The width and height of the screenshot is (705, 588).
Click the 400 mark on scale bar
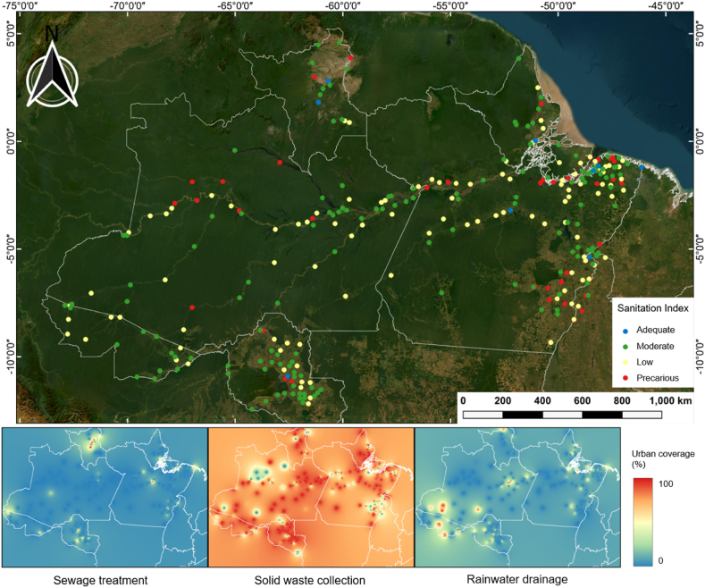point(542,400)
